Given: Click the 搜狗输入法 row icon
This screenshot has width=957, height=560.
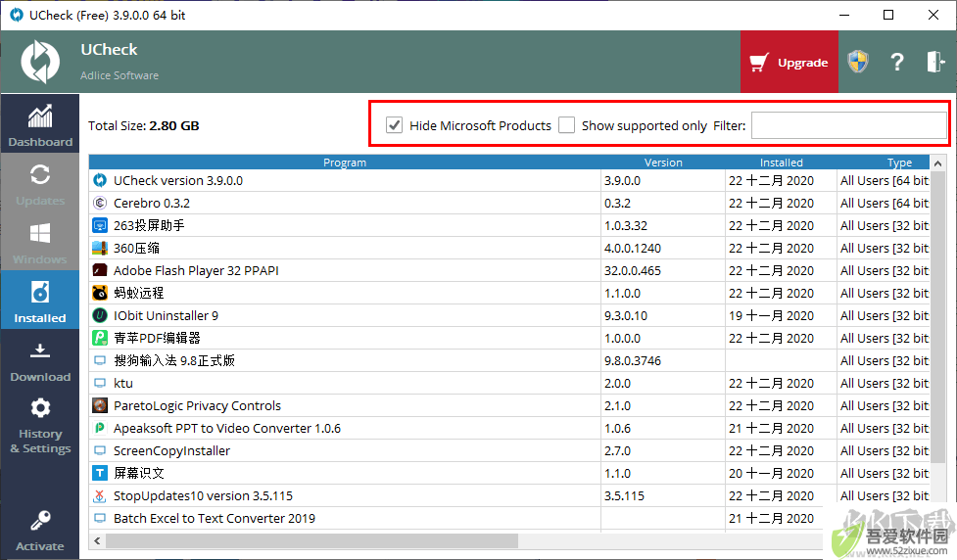Looking at the screenshot, I should [x=100, y=360].
